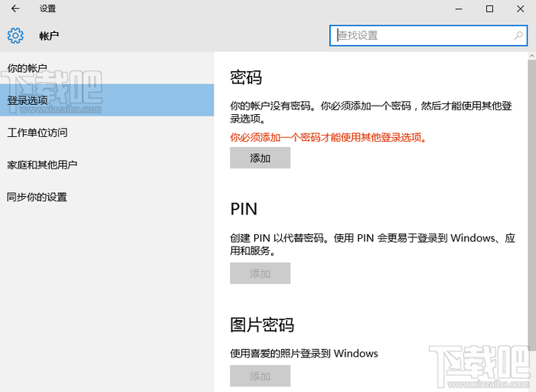Close the 设置 window
Screen dimensions: 536x392
pyautogui.click(x=520, y=8)
